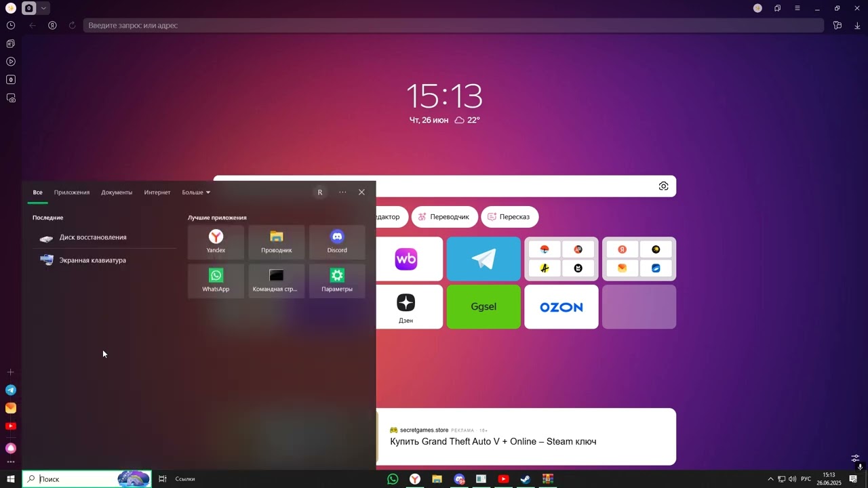Open new tab background settings sliders icon

pyautogui.click(x=856, y=458)
